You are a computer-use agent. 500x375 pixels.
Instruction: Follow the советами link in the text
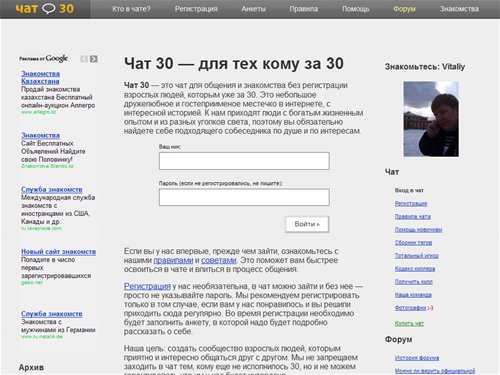pos(219,260)
